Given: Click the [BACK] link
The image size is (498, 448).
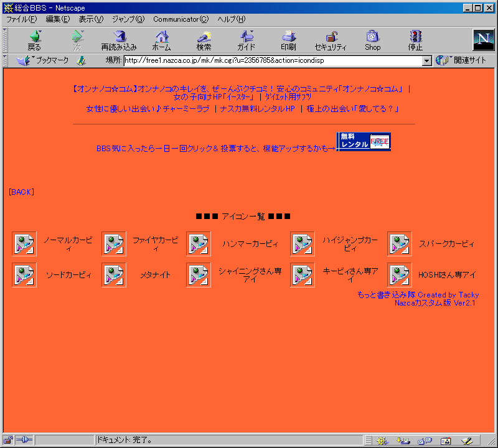Looking at the screenshot, I should tap(21, 192).
